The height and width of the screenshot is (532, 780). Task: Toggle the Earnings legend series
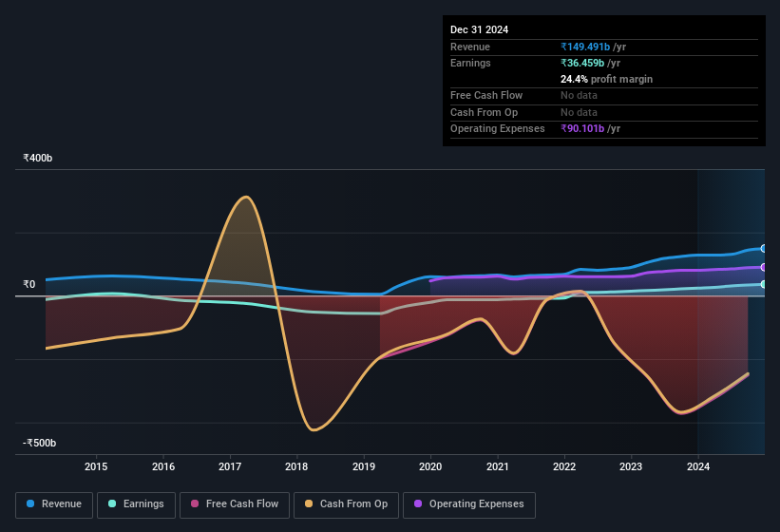[136, 504]
